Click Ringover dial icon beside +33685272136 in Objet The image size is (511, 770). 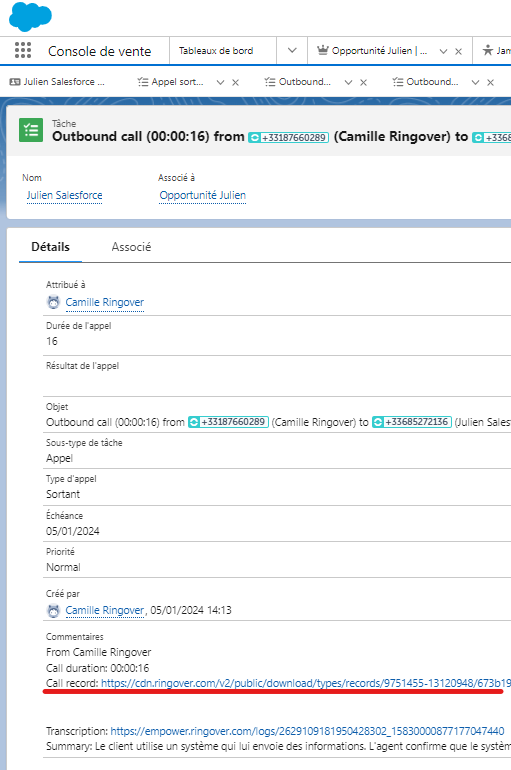coord(378,422)
